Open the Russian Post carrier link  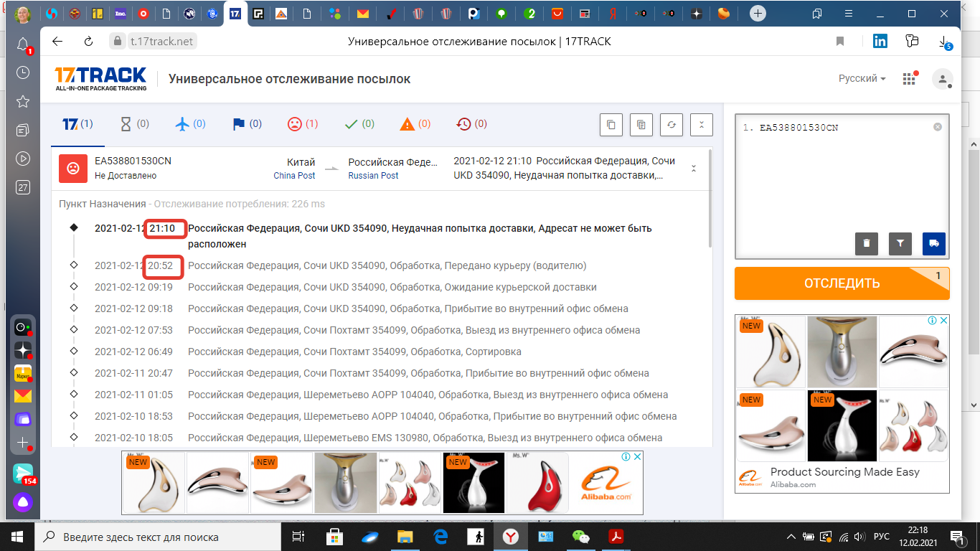373,176
